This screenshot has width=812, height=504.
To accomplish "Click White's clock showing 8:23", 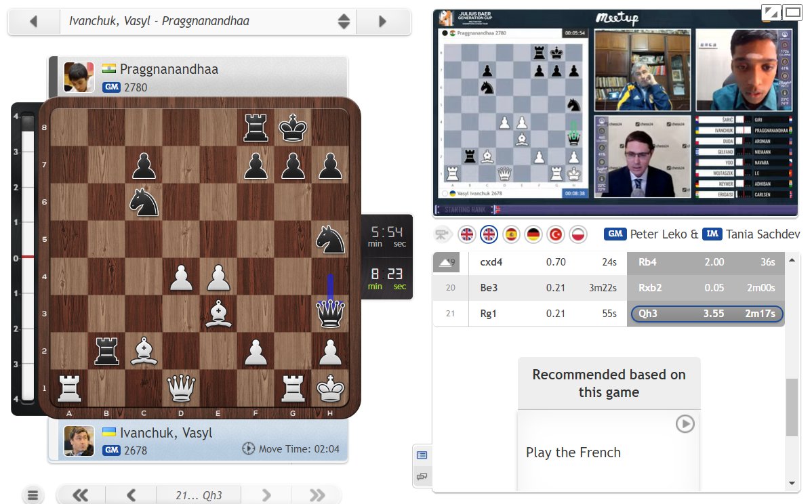I will [x=387, y=278].
